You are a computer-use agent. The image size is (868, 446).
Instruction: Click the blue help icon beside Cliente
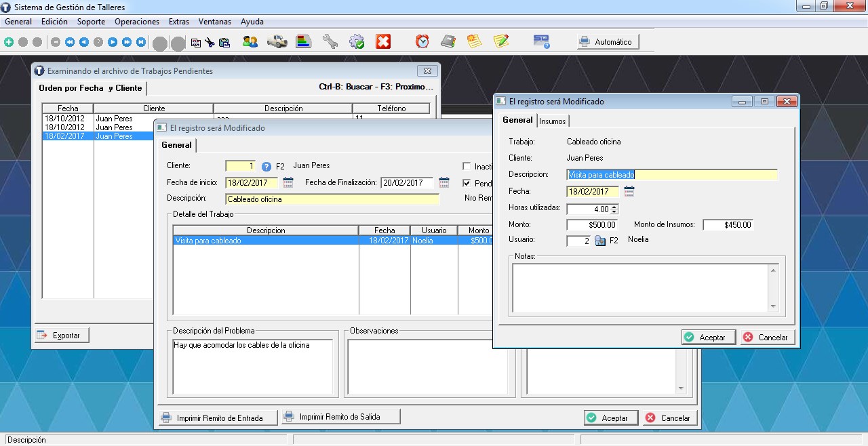click(267, 166)
